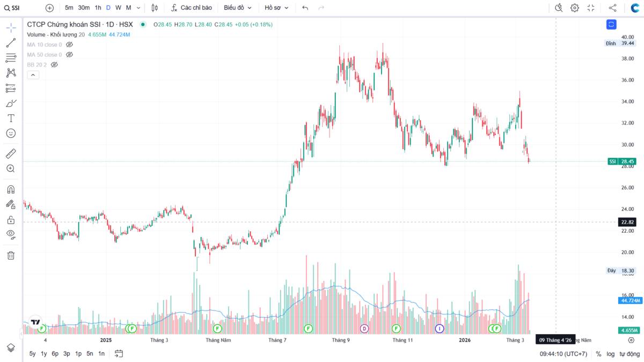Screen dimensions: 644x362
Task: Select the ruler measure tool
Action: click(x=11, y=154)
